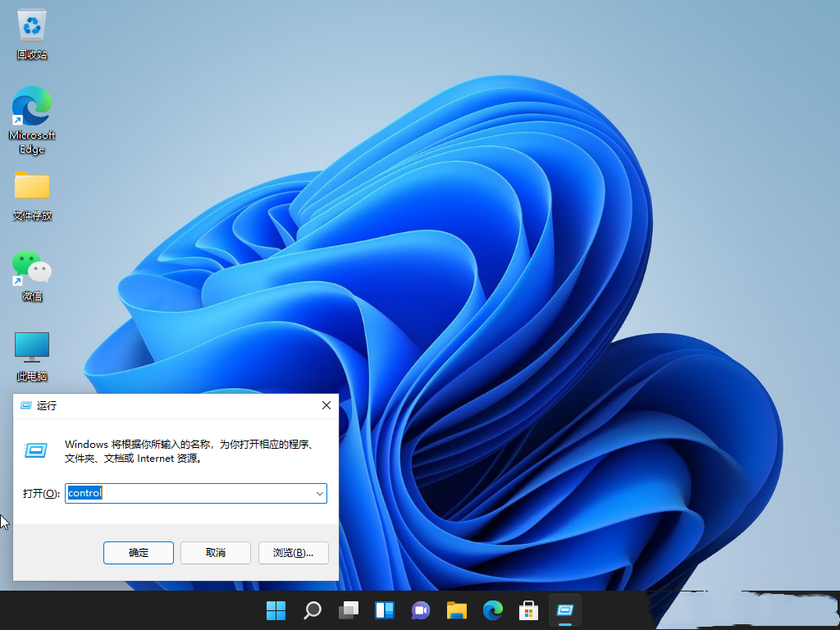Image resolution: width=840 pixels, height=630 pixels.
Task: Launch Edge from the taskbar
Action: (x=492, y=610)
